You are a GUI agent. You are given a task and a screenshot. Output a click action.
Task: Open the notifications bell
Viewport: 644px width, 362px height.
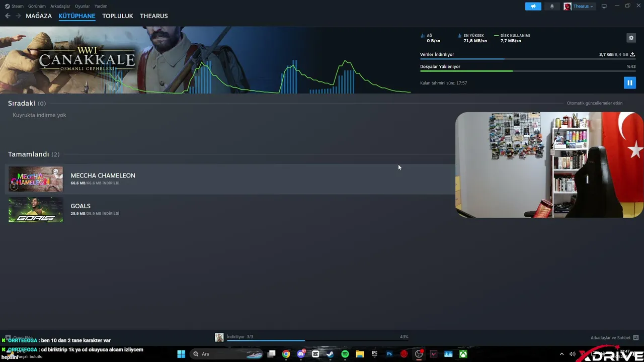[552, 6]
